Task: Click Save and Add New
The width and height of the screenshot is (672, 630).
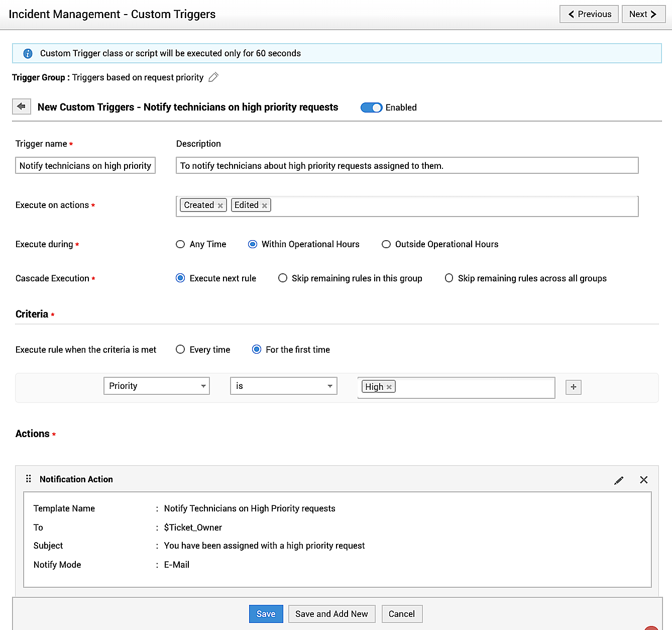Action: (331, 614)
